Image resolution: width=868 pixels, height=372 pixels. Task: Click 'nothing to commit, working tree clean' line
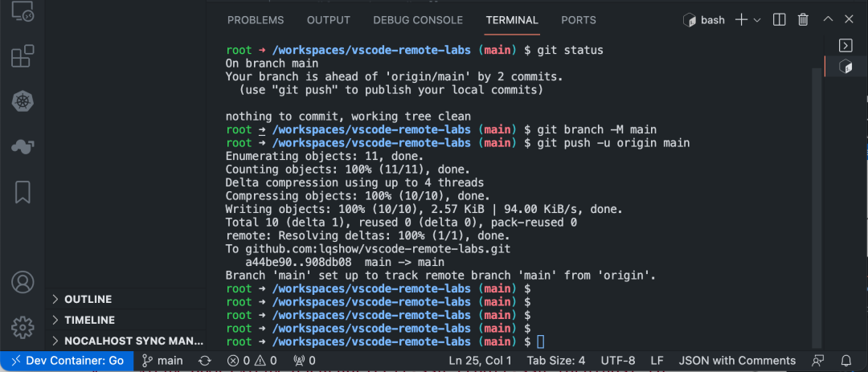pos(348,117)
